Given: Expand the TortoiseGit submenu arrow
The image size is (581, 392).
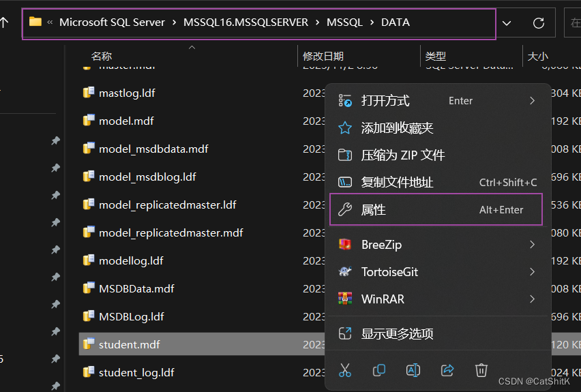Looking at the screenshot, I should [532, 272].
